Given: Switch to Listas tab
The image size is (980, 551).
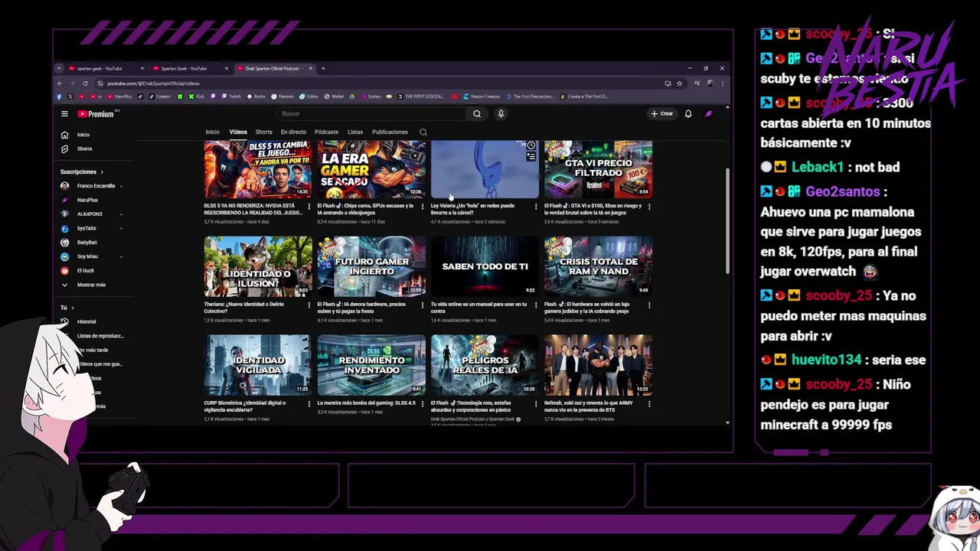Looking at the screenshot, I should pos(355,132).
